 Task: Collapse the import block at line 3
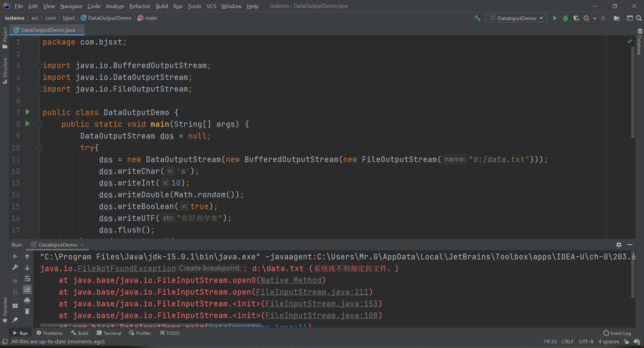(x=39, y=66)
